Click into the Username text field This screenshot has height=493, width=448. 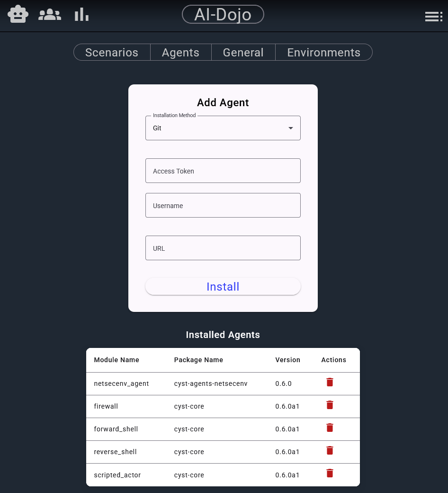(223, 205)
